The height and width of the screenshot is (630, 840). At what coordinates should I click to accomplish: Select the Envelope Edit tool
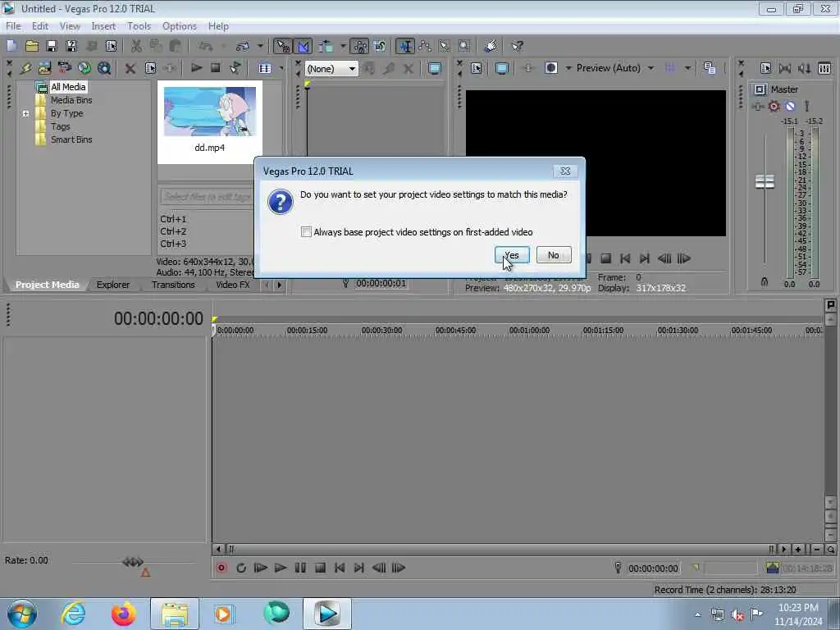[x=426, y=47]
